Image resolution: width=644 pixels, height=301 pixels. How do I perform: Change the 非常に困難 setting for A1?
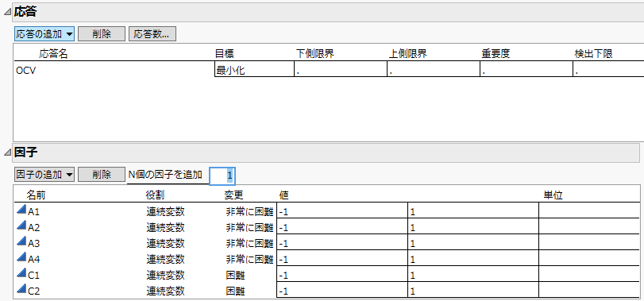pos(249,211)
